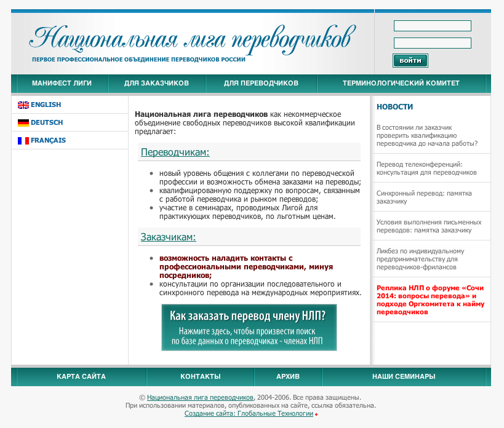Screen dimensions: 504x428
Task: Click the 'Как заказать перевод члену НЛП?' banner
Action: (x=249, y=328)
